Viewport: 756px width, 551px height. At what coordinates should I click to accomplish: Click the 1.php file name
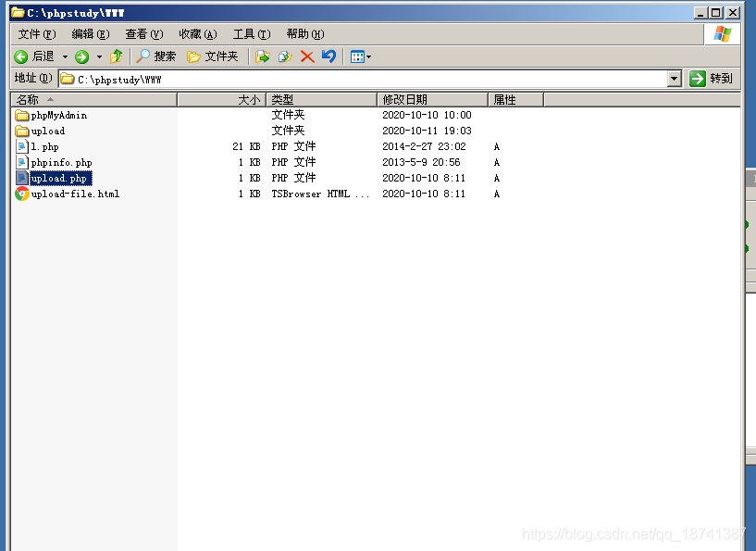44,146
